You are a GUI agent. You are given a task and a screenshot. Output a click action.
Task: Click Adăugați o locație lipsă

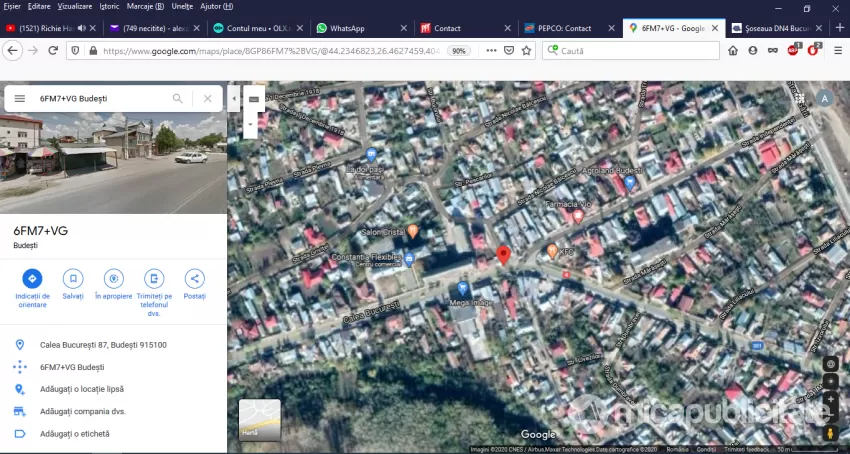tap(113, 389)
